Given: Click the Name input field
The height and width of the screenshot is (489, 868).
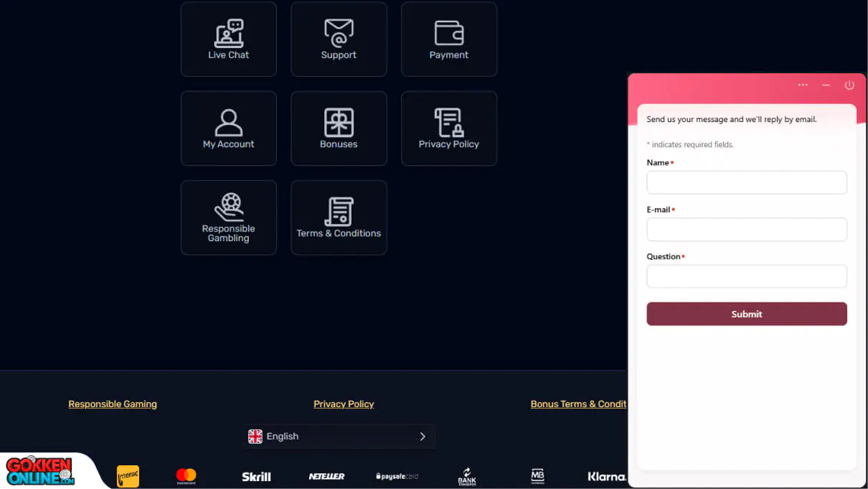Looking at the screenshot, I should click(x=746, y=182).
